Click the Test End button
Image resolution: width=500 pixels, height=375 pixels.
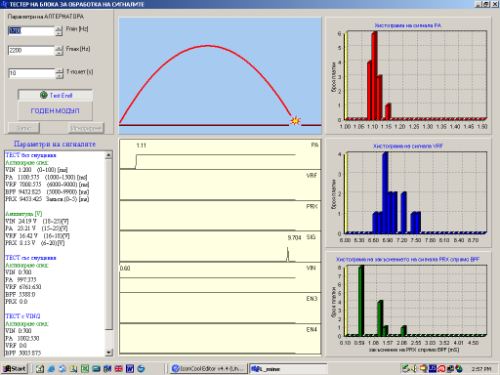point(55,95)
